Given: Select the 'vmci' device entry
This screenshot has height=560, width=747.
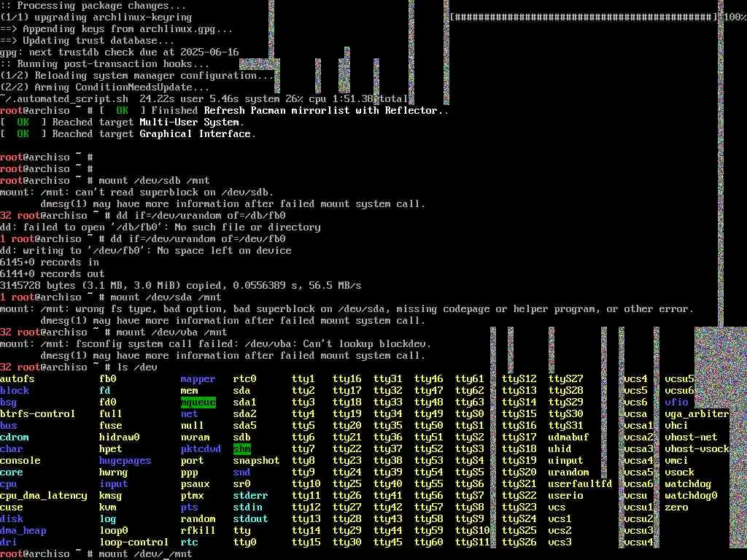Looking at the screenshot, I should click(676, 461).
